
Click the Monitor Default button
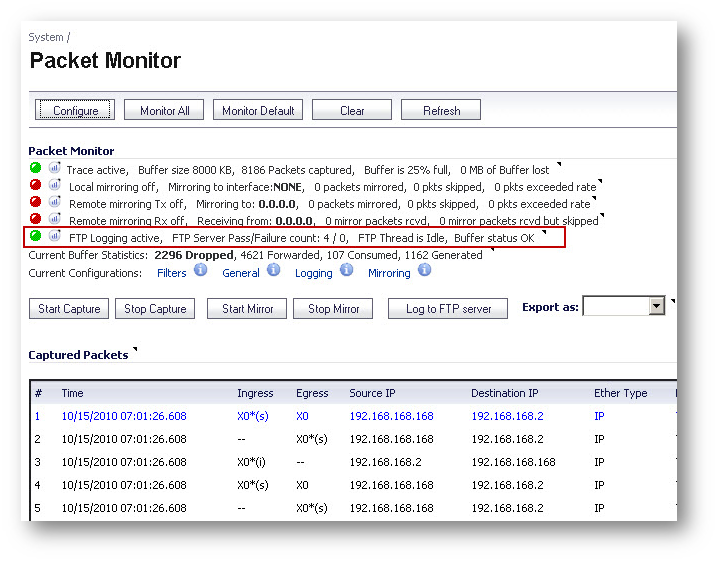[258, 110]
